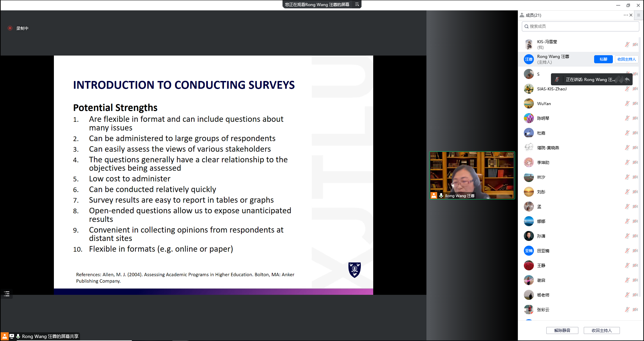Click the orange avatar icon in the video thumbnail
The width and height of the screenshot is (644, 341).
coord(434,195)
